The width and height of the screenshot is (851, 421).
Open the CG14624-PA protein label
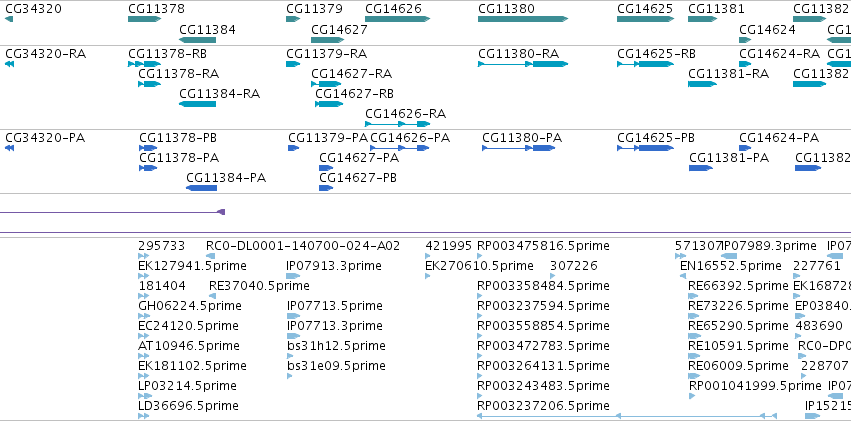coord(779,138)
